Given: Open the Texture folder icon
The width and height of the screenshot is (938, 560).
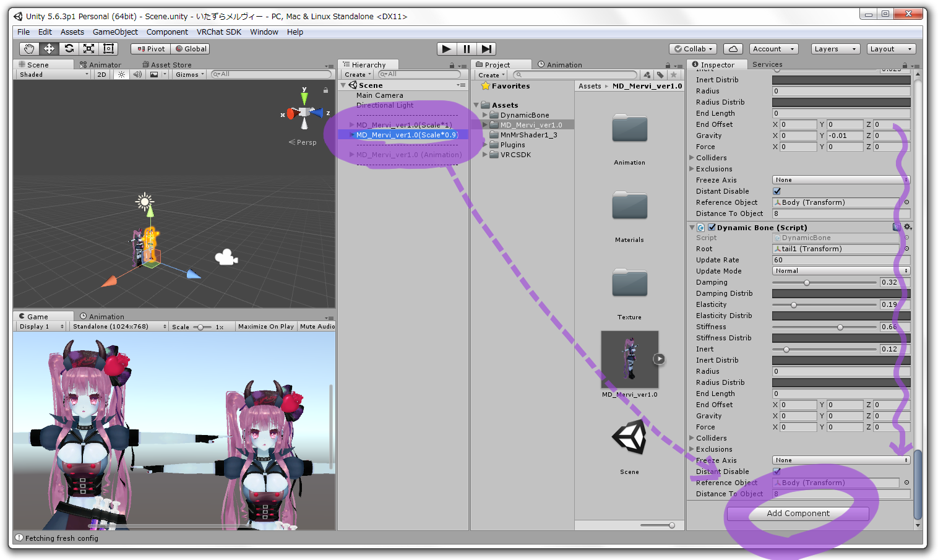Looking at the screenshot, I should pos(629,283).
